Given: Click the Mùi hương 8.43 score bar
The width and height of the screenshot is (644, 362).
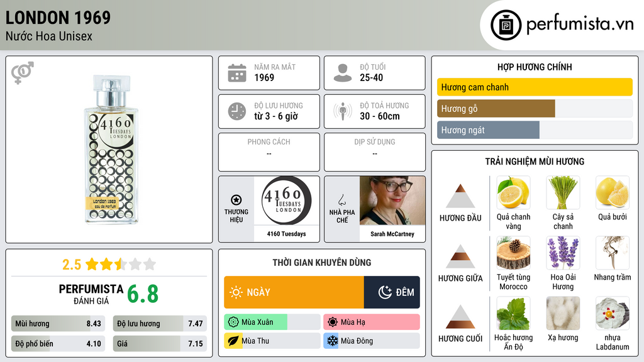Looking at the screenshot, I should pos(58,324).
